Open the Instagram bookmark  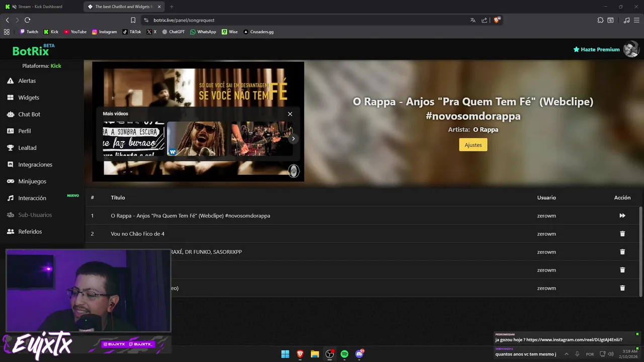click(x=104, y=32)
